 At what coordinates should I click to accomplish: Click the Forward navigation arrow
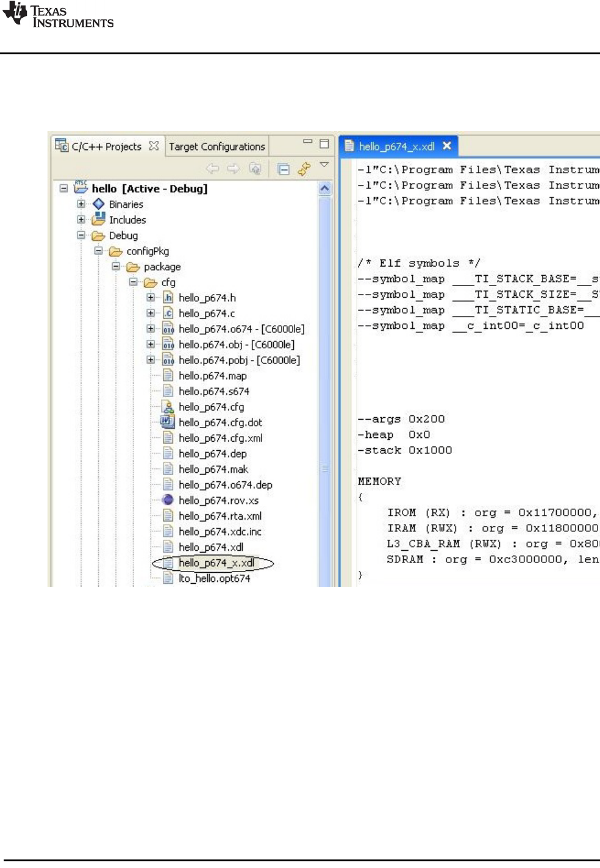(x=234, y=168)
